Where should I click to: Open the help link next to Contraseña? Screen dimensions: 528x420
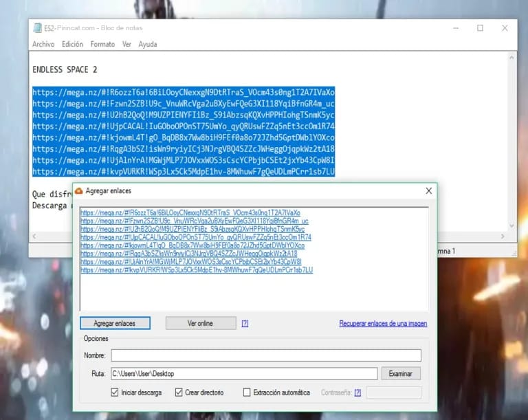(x=357, y=393)
